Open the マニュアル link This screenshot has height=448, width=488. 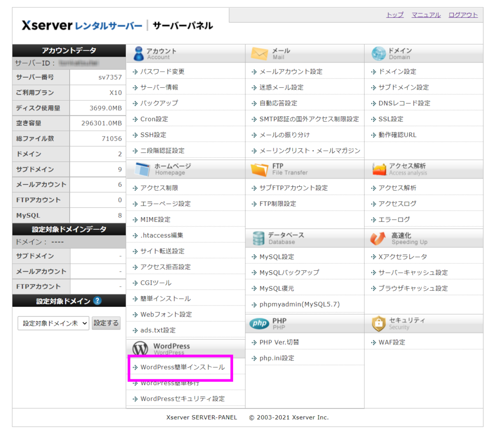(x=426, y=15)
